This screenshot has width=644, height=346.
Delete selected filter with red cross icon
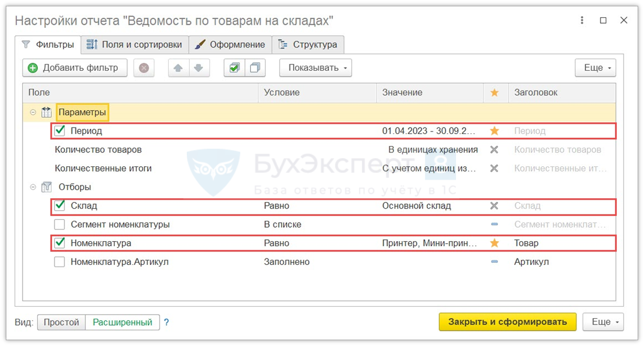click(144, 68)
